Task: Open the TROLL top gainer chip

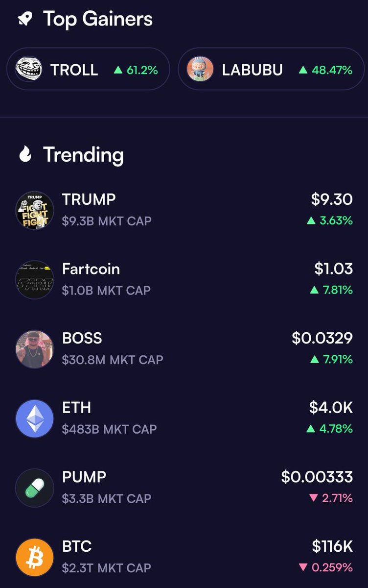Action: pyautogui.click(x=88, y=69)
